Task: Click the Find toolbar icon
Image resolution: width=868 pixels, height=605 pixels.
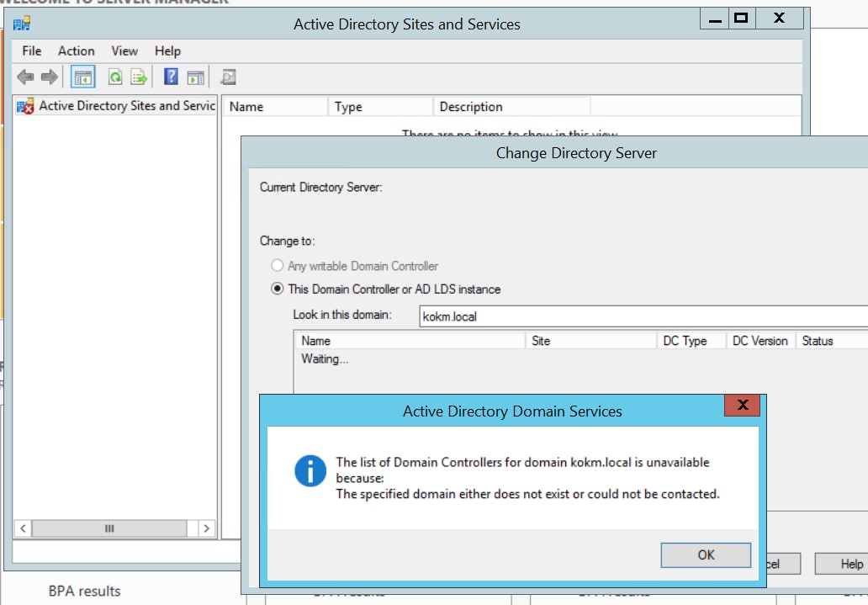Action: tap(228, 77)
